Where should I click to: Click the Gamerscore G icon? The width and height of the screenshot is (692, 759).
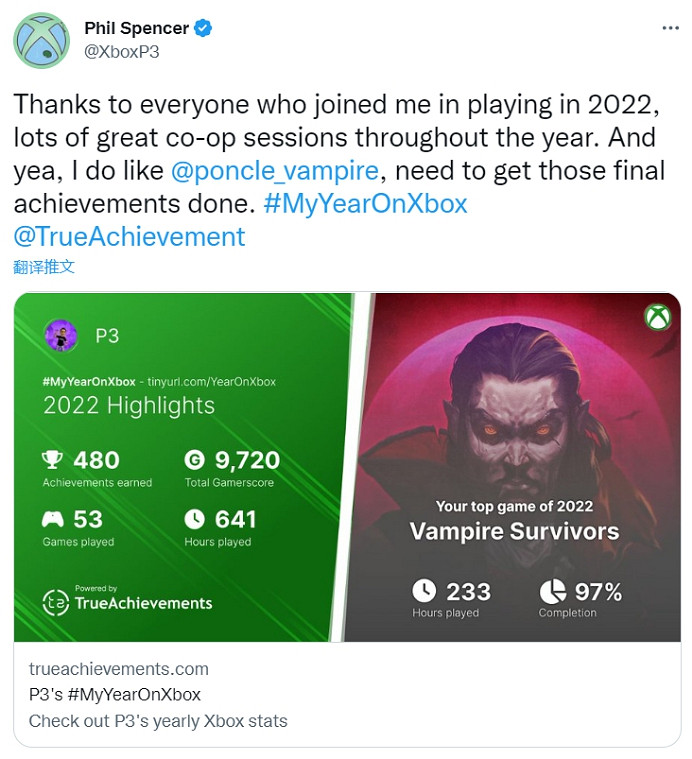click(x=195, y=460)
